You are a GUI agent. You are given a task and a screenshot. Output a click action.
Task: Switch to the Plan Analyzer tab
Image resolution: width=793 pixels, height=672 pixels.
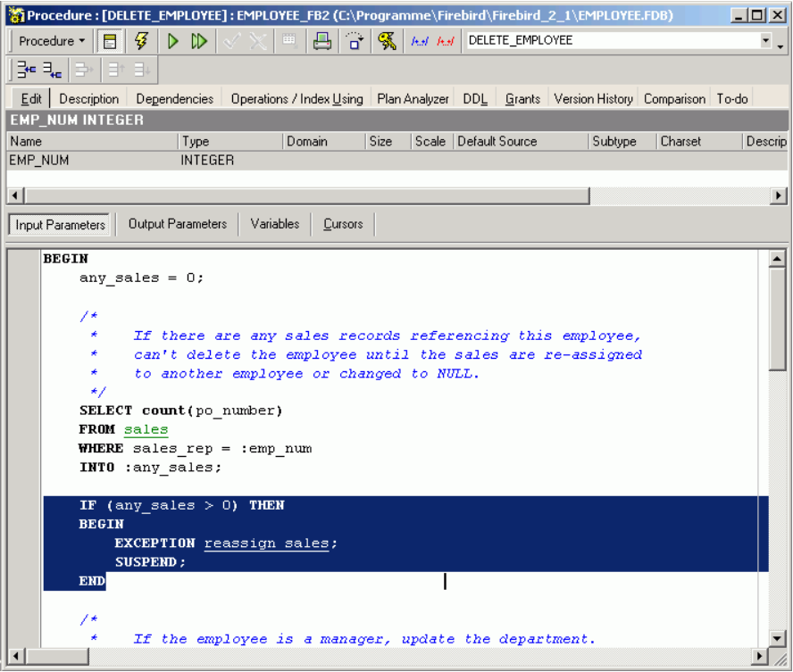[x=413, y=99]
